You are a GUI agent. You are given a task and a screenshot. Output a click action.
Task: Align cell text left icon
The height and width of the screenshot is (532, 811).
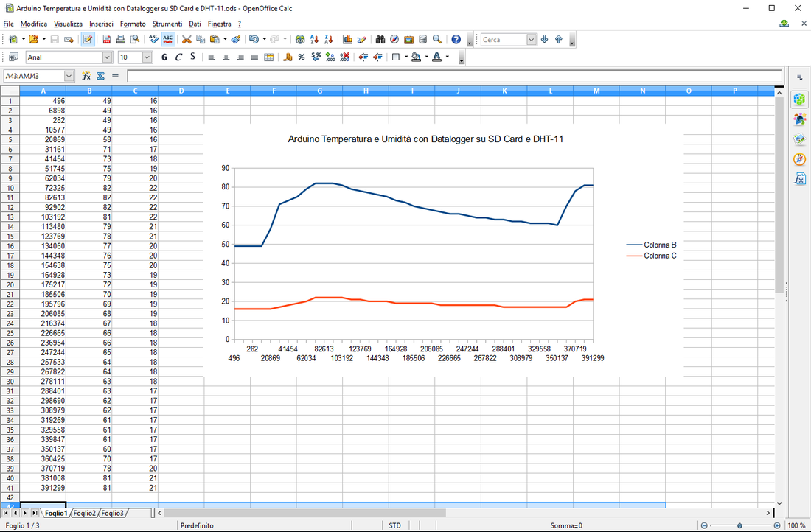pos(212,57)
